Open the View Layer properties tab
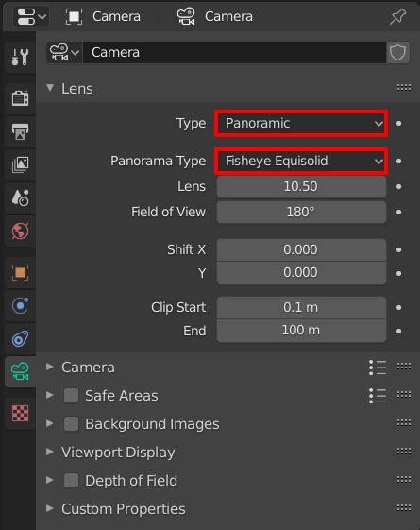 20,164
